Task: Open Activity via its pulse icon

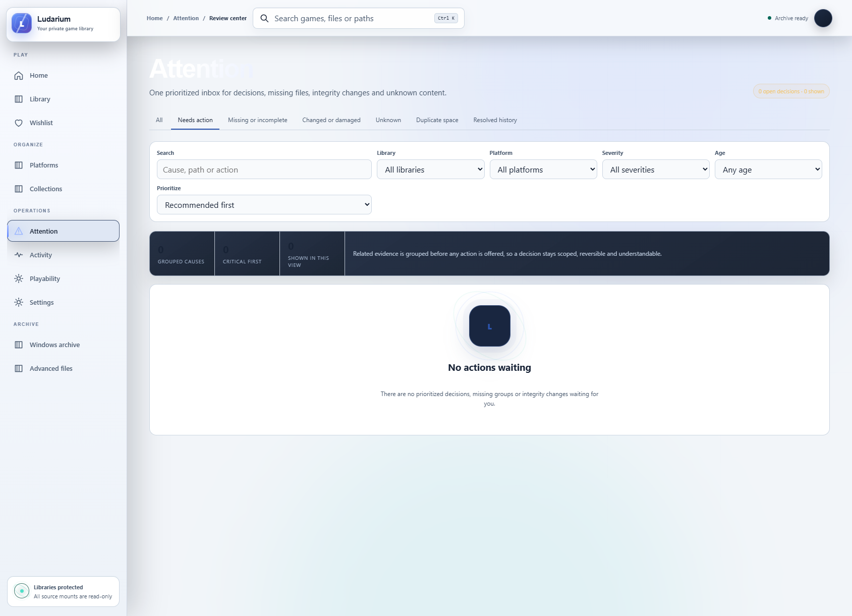Action: (19, 255)
